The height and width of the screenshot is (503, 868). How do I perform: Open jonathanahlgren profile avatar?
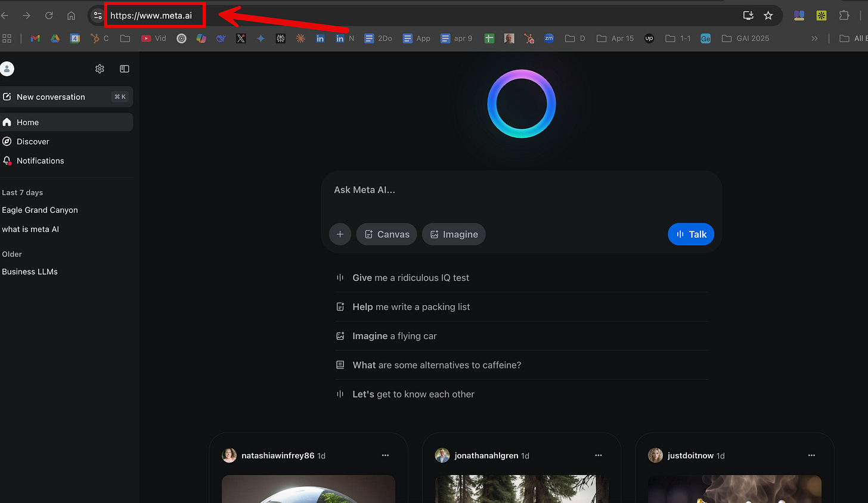tap(442, 455)
